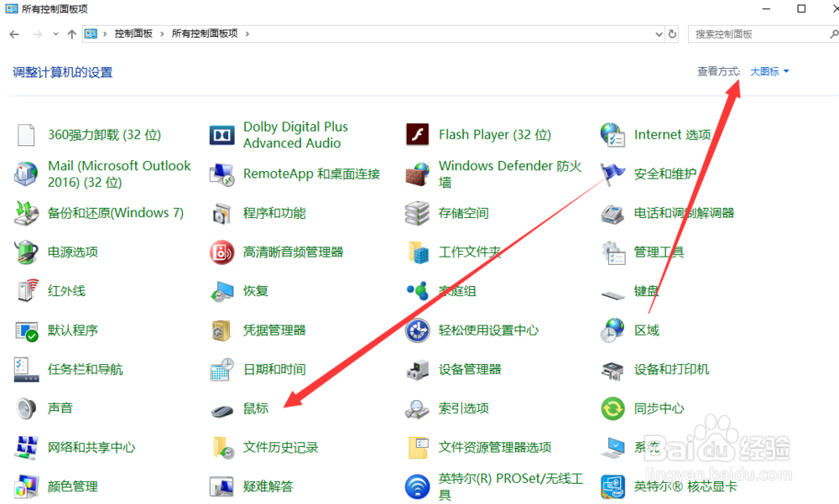
Task: Open the 大图标 view mode dropdown
Action: [x=769, y=71]
